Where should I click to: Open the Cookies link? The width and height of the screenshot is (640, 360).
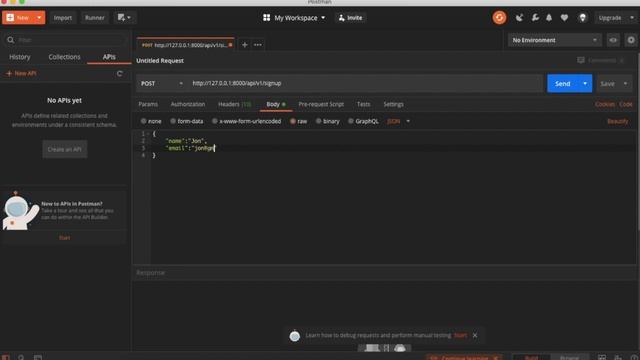605,104
